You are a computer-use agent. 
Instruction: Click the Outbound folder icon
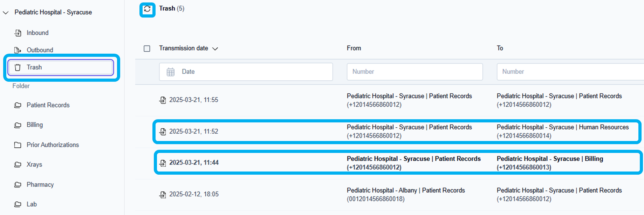coord(18,50)
